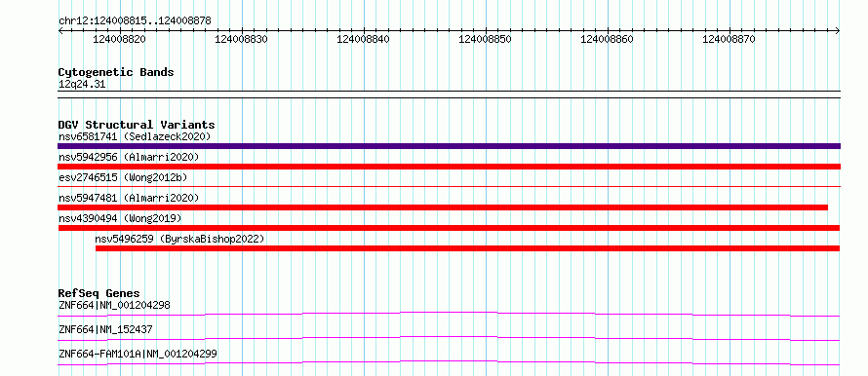868x376 pixels.
Task: Open variant nsv4390494 label
Action: point(88,218)
